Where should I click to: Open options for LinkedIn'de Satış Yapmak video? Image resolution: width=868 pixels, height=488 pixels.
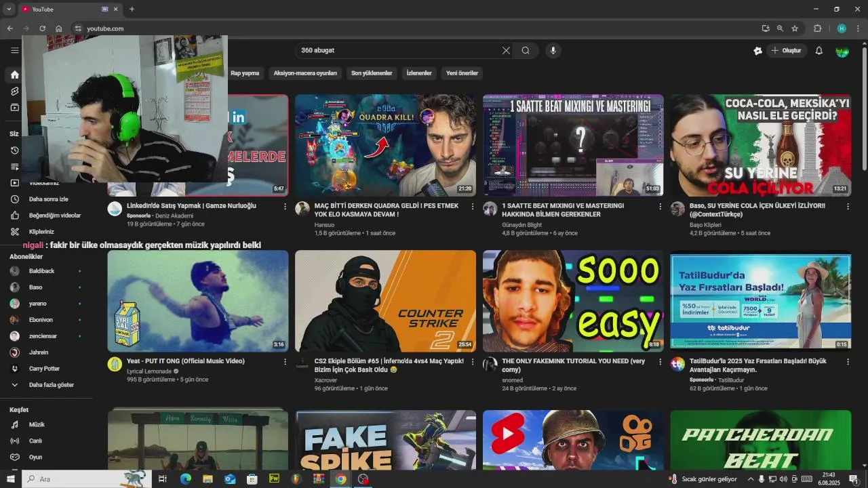(x=285, y=206)
